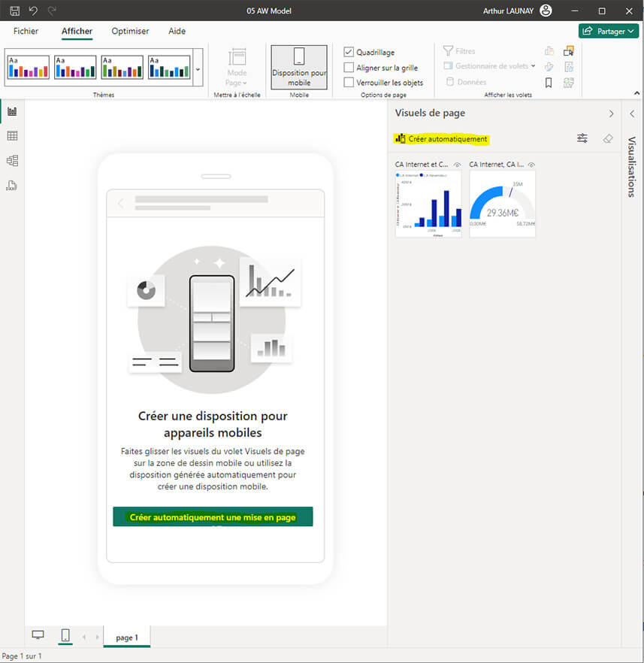Viewport: 644px width, 663px height.
Task: Switch to the Optimiser ribbon tab
Action: 130,31
